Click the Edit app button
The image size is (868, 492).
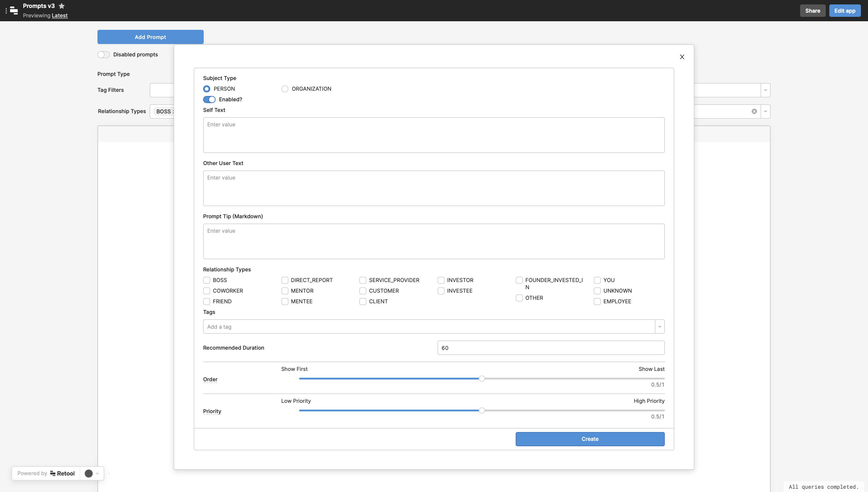[844, 11]
